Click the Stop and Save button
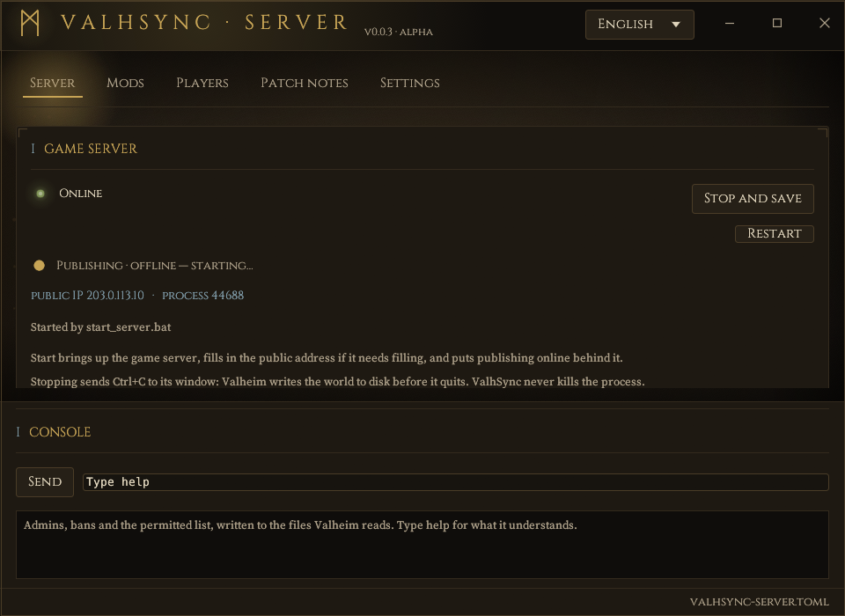Image resolution: width=845 pixels, height=616 pixels. 753,198
